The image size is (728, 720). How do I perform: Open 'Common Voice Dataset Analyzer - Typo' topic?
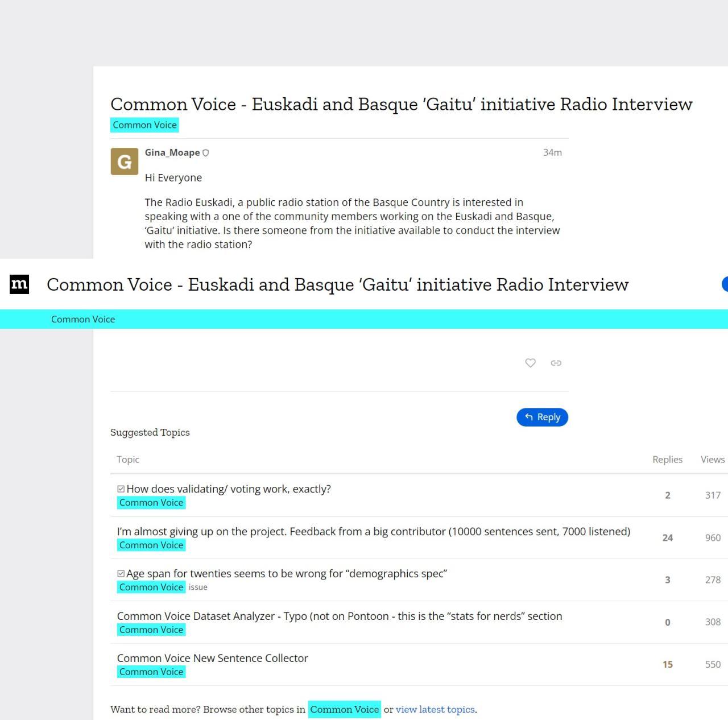click(x=340, y=616)
